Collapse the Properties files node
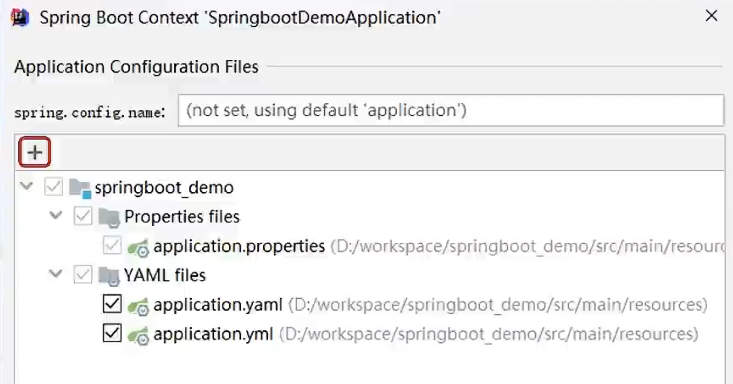 click(x=56, y=215)
